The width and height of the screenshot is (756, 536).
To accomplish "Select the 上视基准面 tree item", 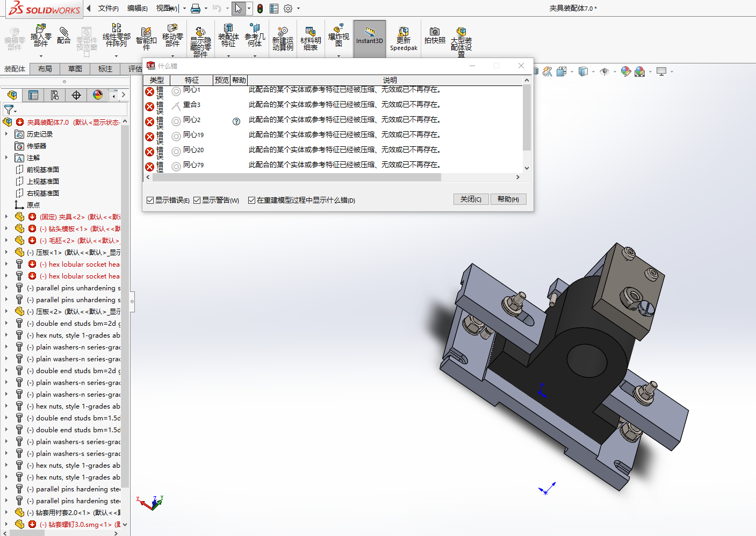I will pos(43,181).
